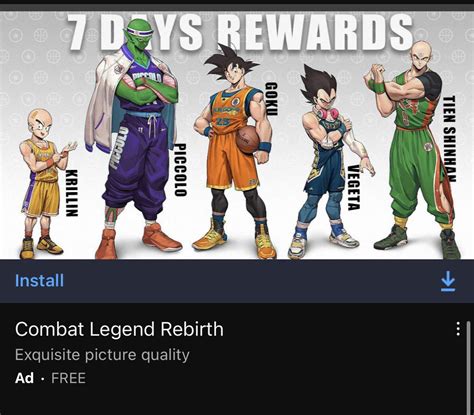Open the three-dot options menu

click(458, 329)
